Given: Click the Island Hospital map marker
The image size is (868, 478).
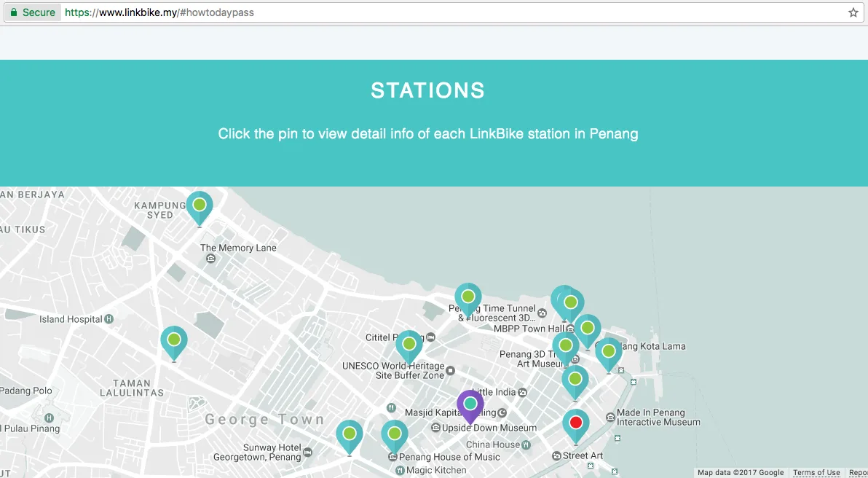Looking at the screenshot, I should click(x=109, y=319).
